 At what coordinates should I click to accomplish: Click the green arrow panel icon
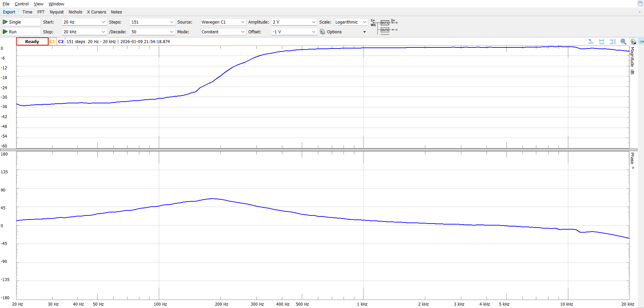click(641, 41)
